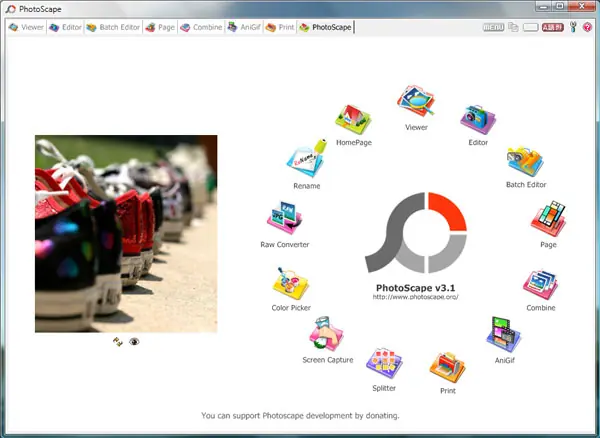Switch to the Combine tab
Image resolution: width=600 pixels, height=438 pixels.
201,28
